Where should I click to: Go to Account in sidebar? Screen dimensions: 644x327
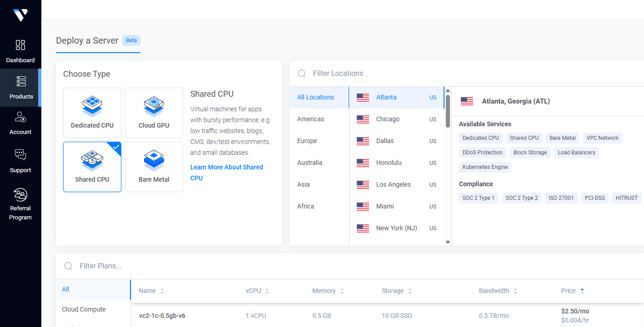coord(20,123)
